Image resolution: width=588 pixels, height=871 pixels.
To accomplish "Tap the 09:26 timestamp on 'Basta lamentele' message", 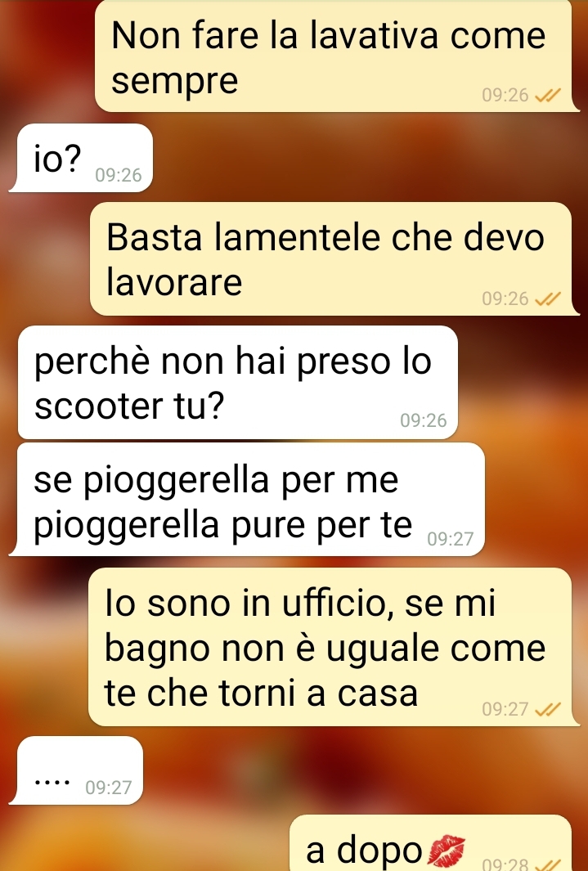I will (505, 299).
